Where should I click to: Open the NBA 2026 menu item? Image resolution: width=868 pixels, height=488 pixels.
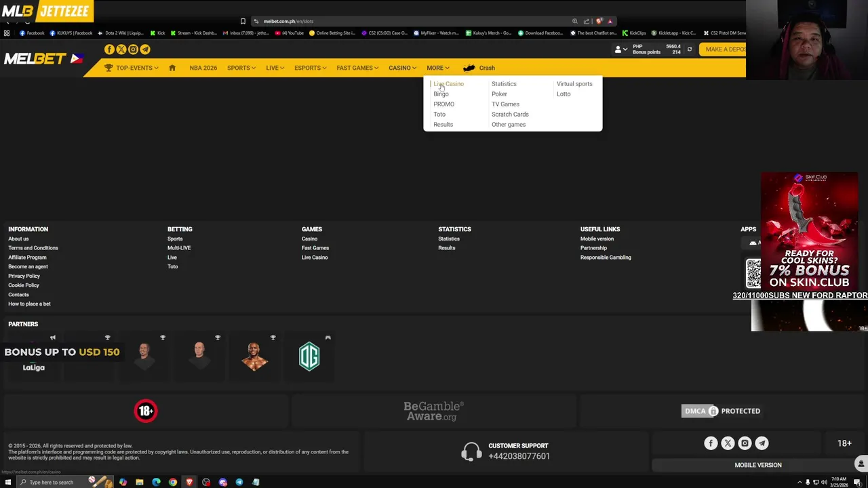pos(203,68)
